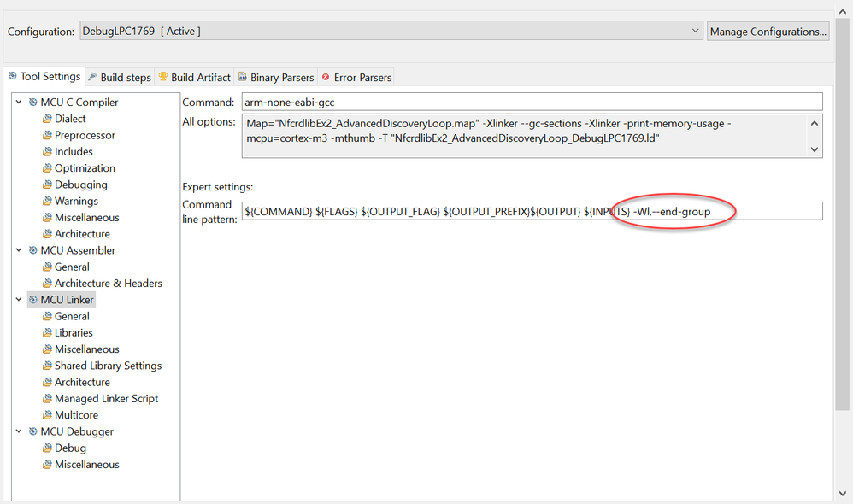Collapse the MCU C Compiler node
Screen dimensions: 853x504
tap(19, 102)
